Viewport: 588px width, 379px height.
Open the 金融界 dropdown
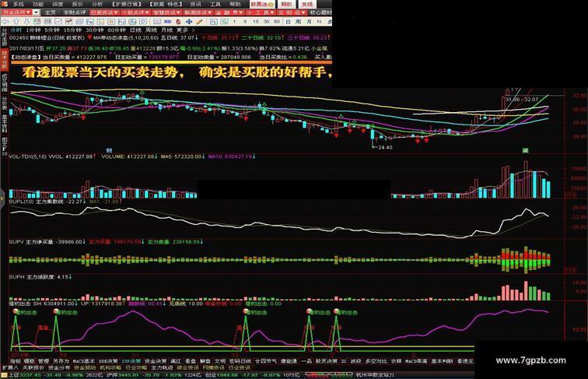point(229,12)
